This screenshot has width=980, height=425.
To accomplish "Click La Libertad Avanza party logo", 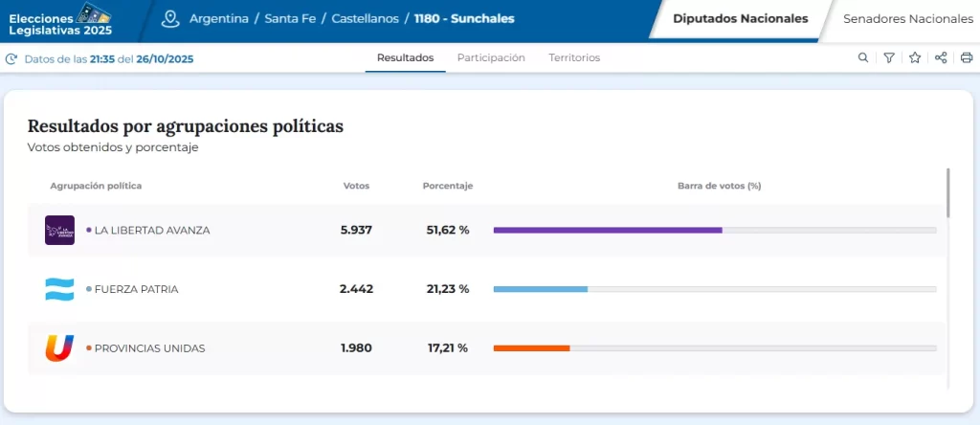I will (x=59, y=230).
